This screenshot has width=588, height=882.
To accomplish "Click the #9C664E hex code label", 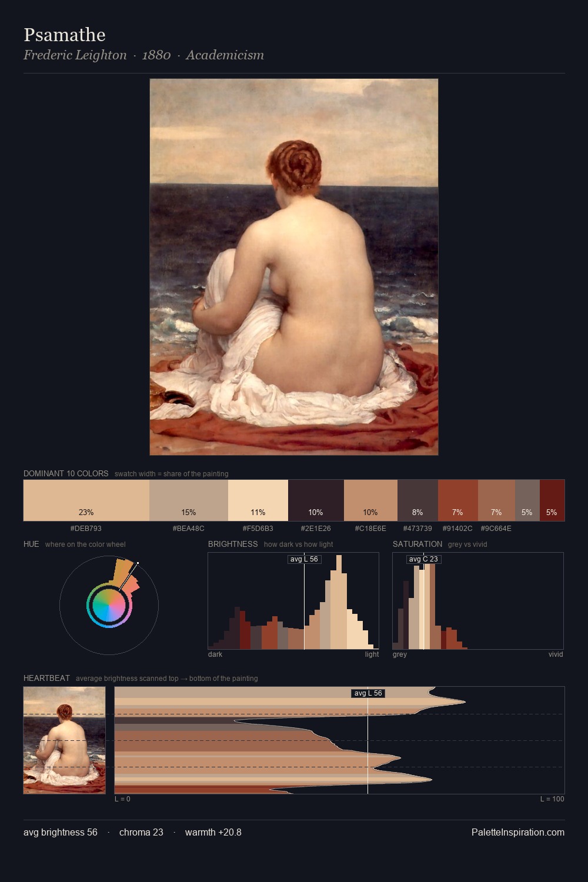I will [496, 529].
